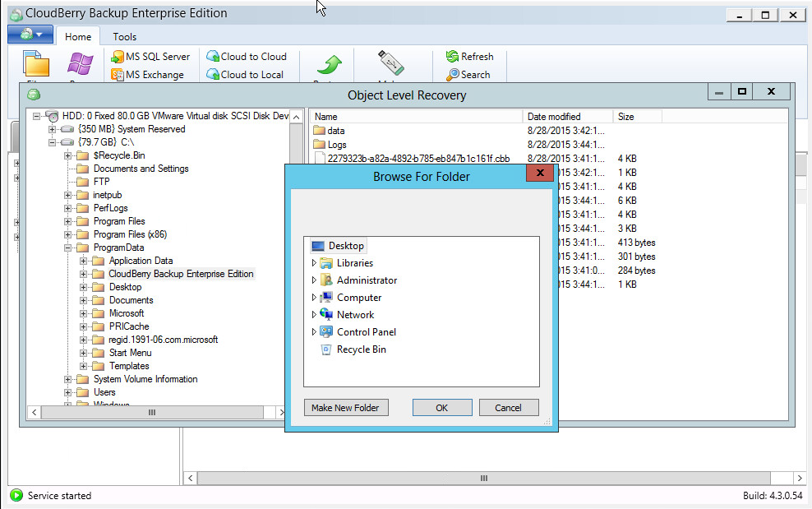
Task: Select the Control Panel icon
Action: pyautogui.click(x=326, y=331)
